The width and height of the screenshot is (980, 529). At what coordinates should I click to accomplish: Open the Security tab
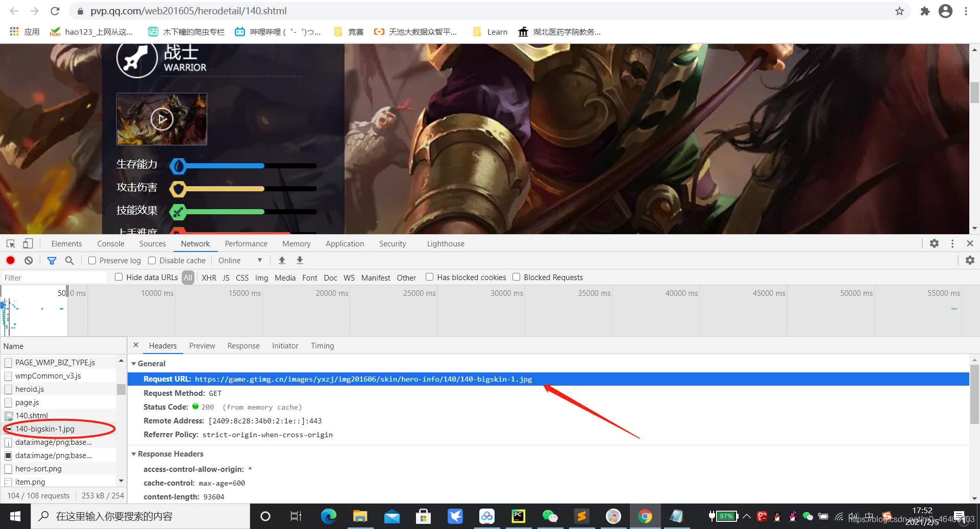[x=393, y=243]
